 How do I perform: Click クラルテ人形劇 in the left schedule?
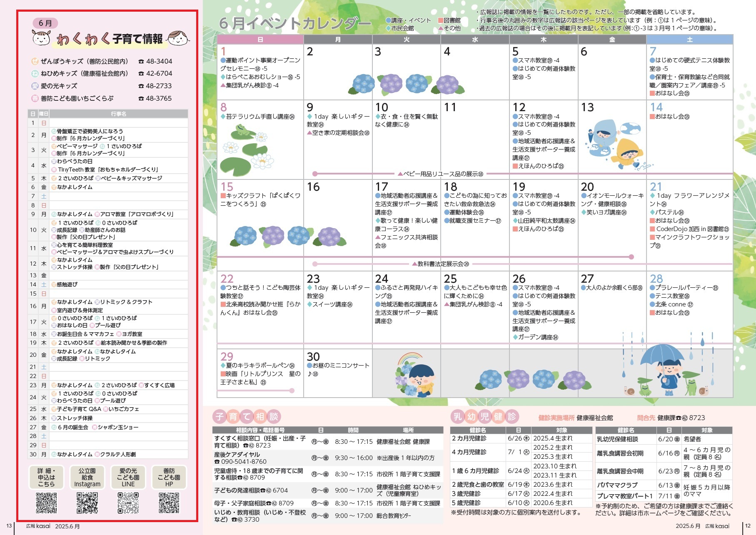point(115,455)
